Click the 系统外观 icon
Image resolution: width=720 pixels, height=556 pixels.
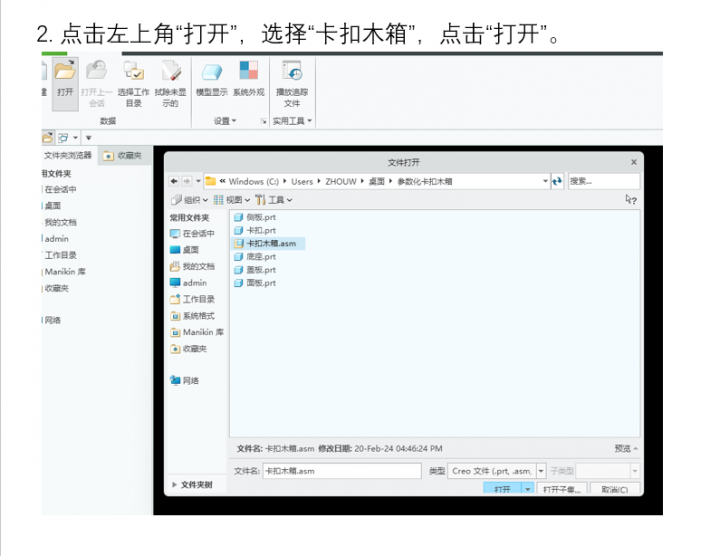coord(248,72)
